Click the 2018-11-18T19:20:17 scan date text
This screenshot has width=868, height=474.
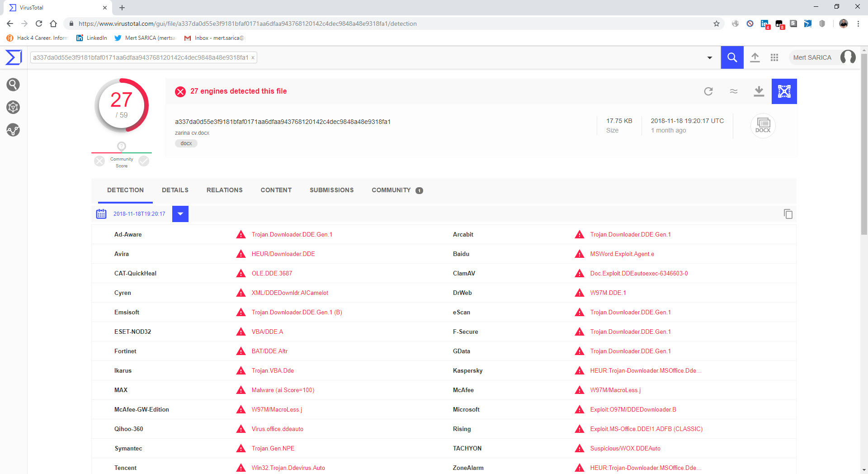(x=139, y=214)
